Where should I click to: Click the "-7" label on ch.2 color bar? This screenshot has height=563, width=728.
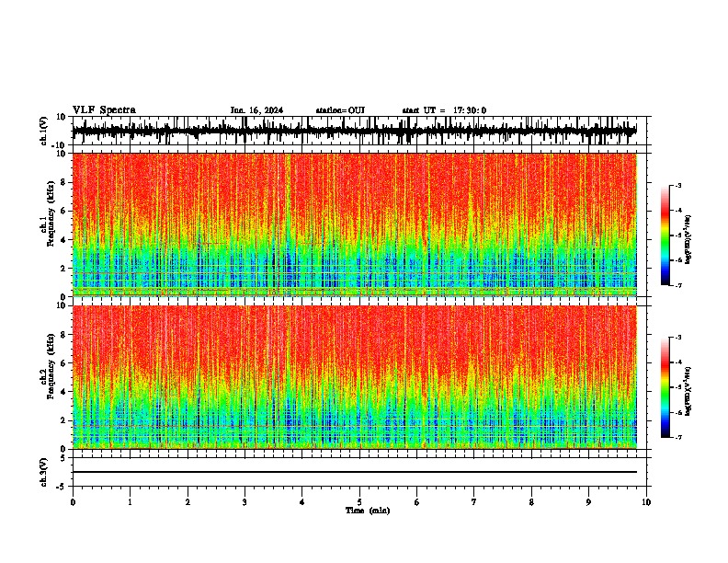(x=678, y=437)
